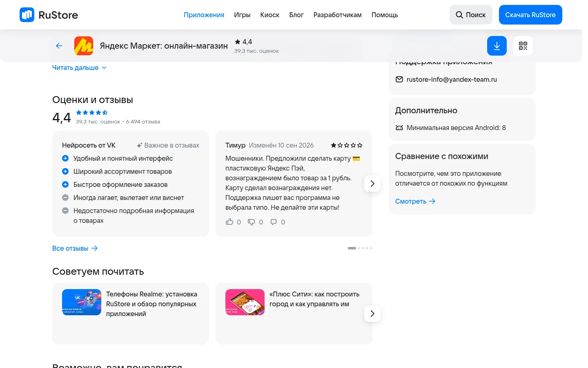Show next article in Советуем почитать
This screenshot has height=368, width=588.
(372, 314)
